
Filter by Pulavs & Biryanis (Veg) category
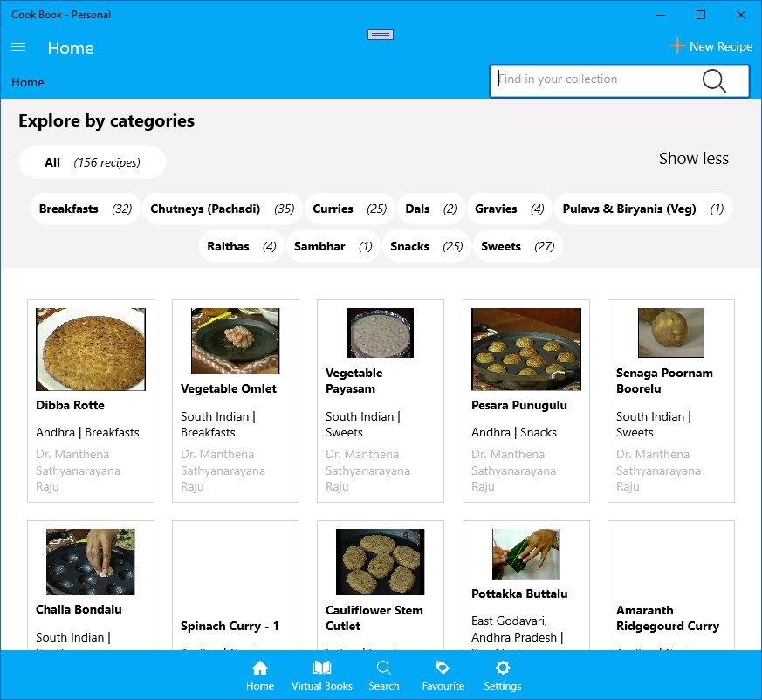[643, 209]
